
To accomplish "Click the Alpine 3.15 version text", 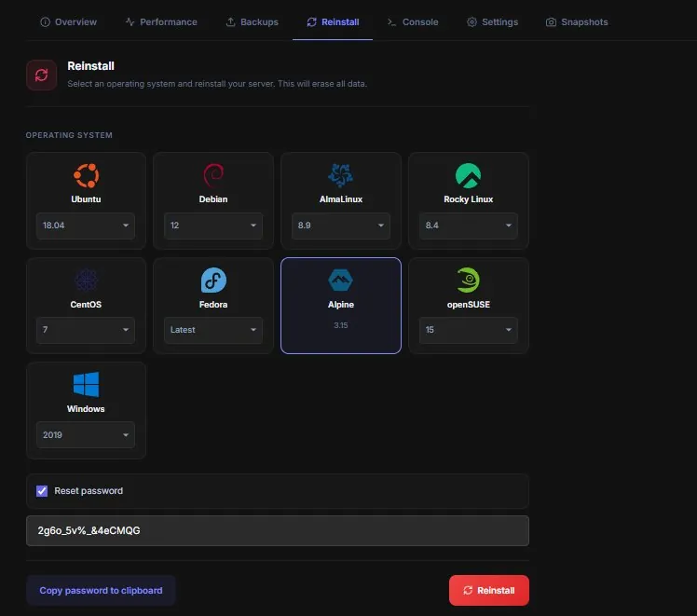I will coord(340,325).
